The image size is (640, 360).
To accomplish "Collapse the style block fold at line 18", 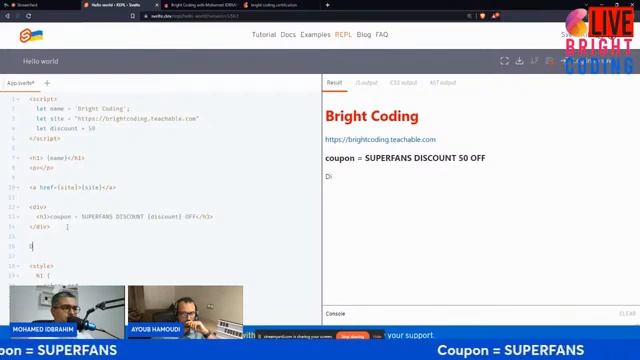I will [x=18, y=266].
